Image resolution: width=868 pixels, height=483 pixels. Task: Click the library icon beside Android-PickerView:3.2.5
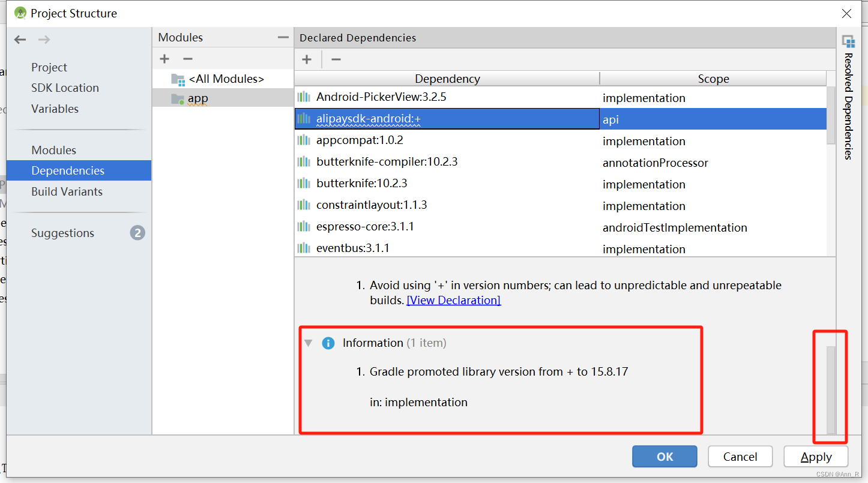(x=304, y=97)
